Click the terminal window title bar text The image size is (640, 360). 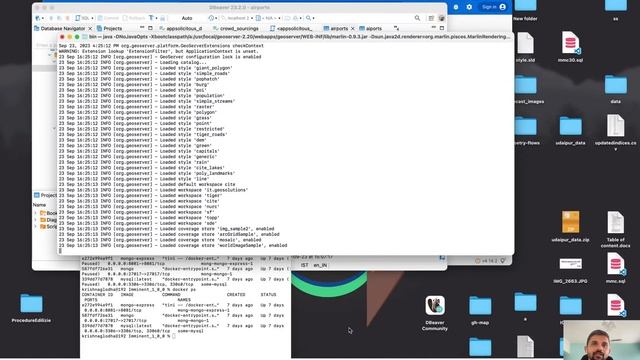coord(299,37)
